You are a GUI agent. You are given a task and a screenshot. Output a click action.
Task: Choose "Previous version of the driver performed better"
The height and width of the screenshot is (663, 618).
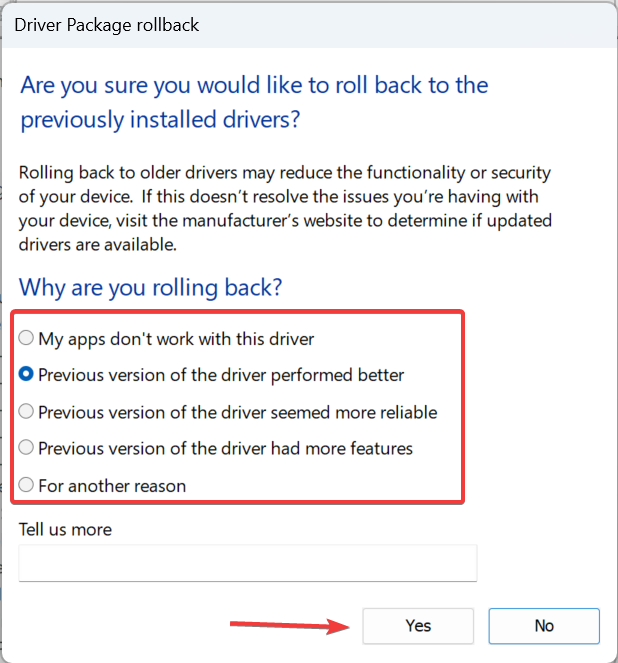coord(220,375)
